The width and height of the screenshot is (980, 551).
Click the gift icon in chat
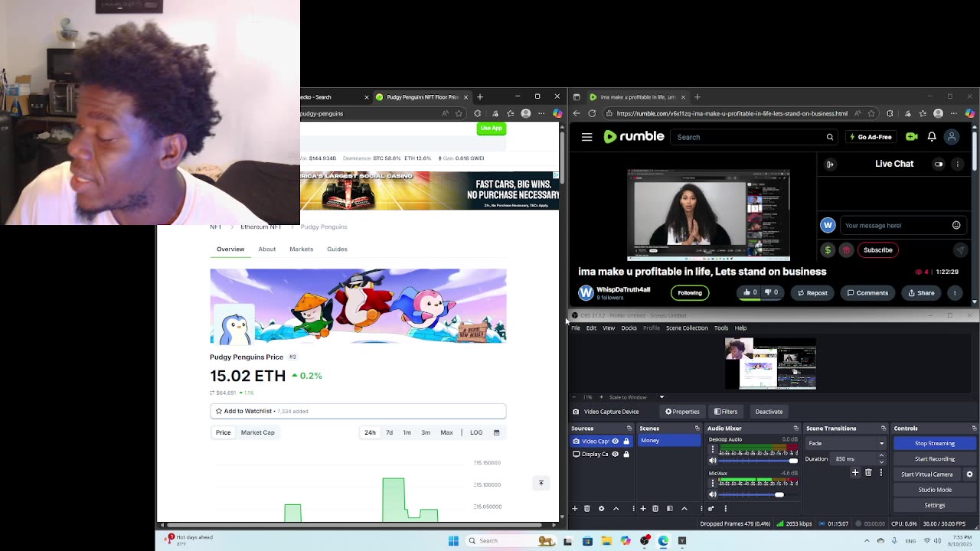pyautogui.click(x=847, y=249)
